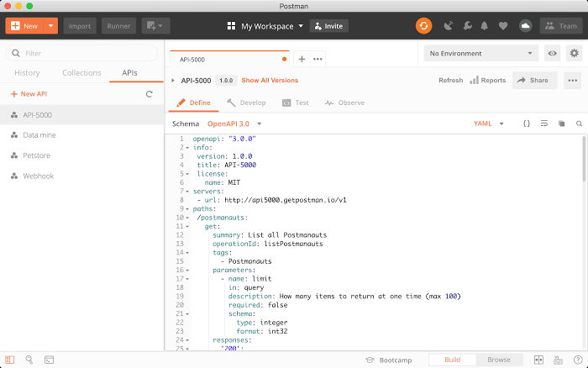Click the orange sync icon
588x368 pixels.
pyautogui.click(x=423, y=26)
